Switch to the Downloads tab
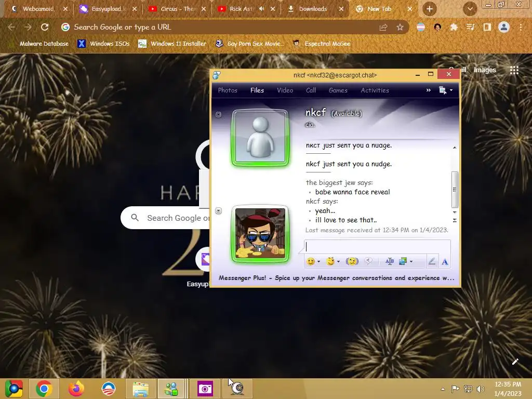The width and height of the screenshot is (532, 399). click(x=313, y=9)
